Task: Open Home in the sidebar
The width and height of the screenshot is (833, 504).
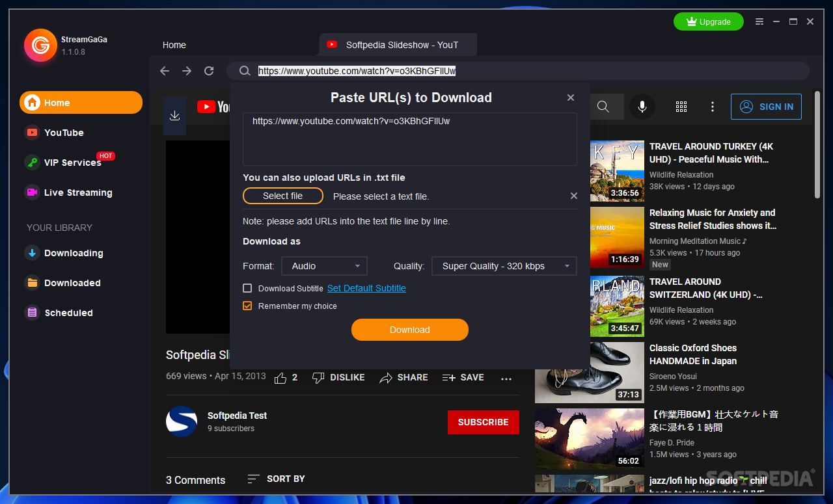Action: [x=81, y=103]
